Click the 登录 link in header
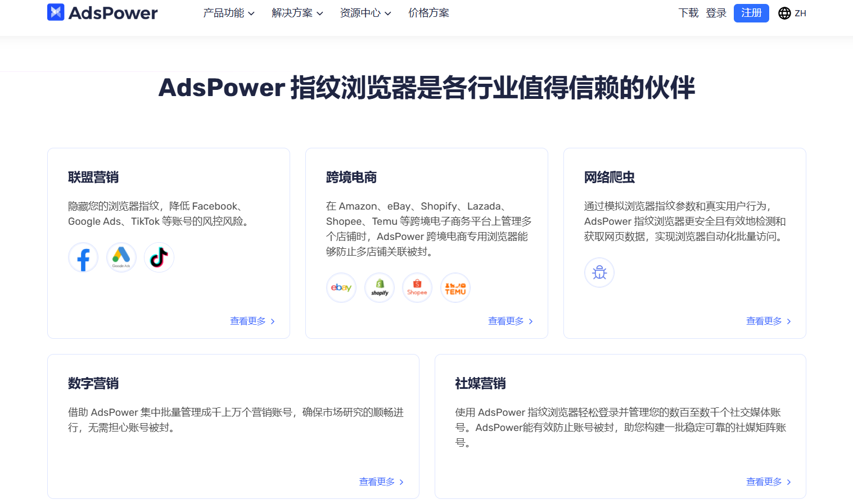The width and height of the screenshot is (853, 504). pyautogui.click(x=716, y=13)
